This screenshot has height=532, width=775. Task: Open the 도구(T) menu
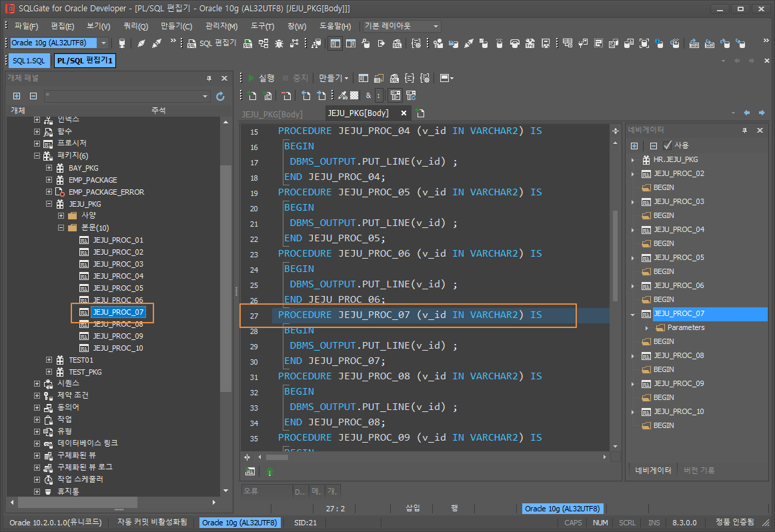pos(263,26)
